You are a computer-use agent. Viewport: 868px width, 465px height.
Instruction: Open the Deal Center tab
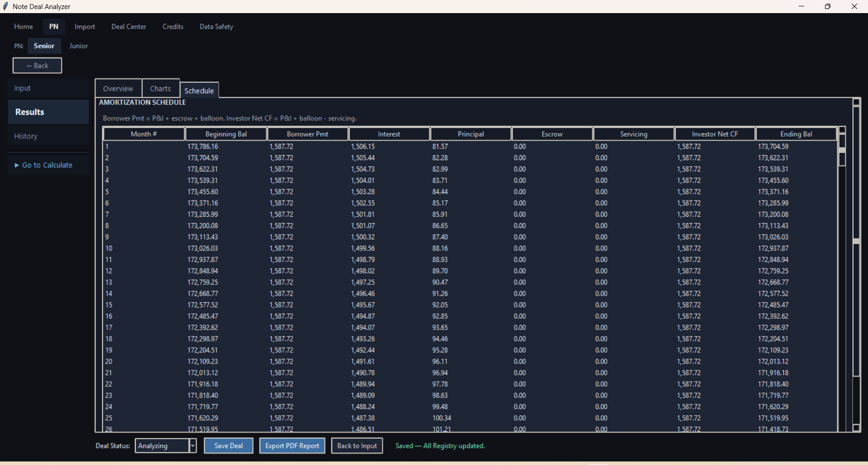[x=129, y=27]
